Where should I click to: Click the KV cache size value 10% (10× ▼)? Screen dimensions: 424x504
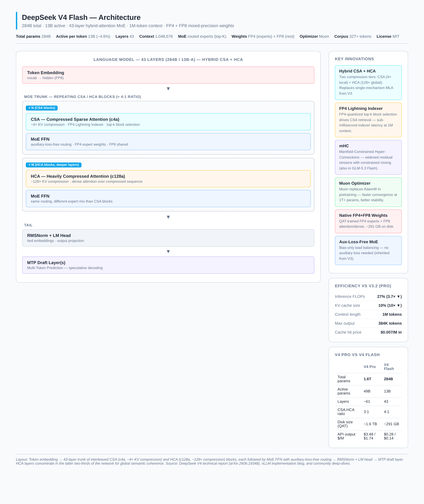[390, 305]
